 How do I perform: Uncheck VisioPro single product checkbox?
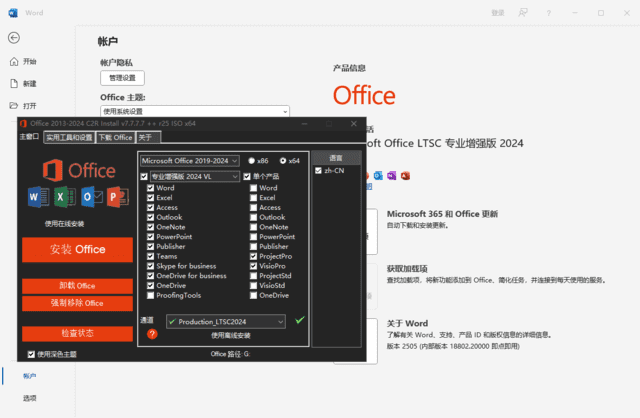253,266
